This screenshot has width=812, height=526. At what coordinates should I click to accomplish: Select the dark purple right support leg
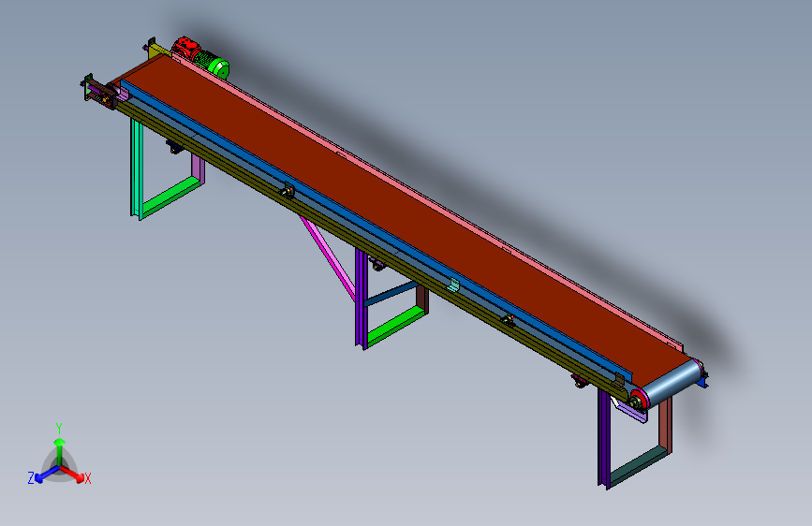tap(604, 437)
